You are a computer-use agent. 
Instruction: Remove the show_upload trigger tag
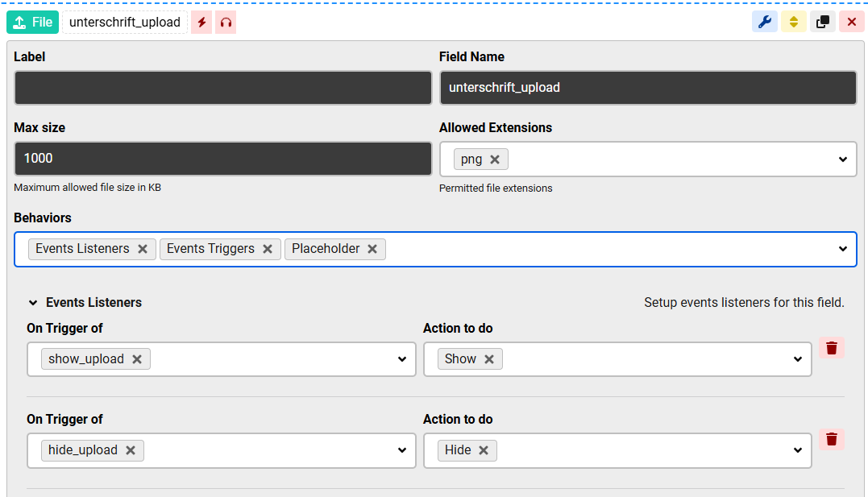[137, 359]
